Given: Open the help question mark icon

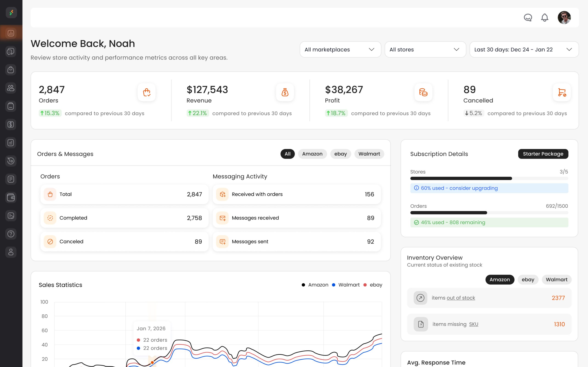Looking at the screenshot, I should tap(11, 234).
